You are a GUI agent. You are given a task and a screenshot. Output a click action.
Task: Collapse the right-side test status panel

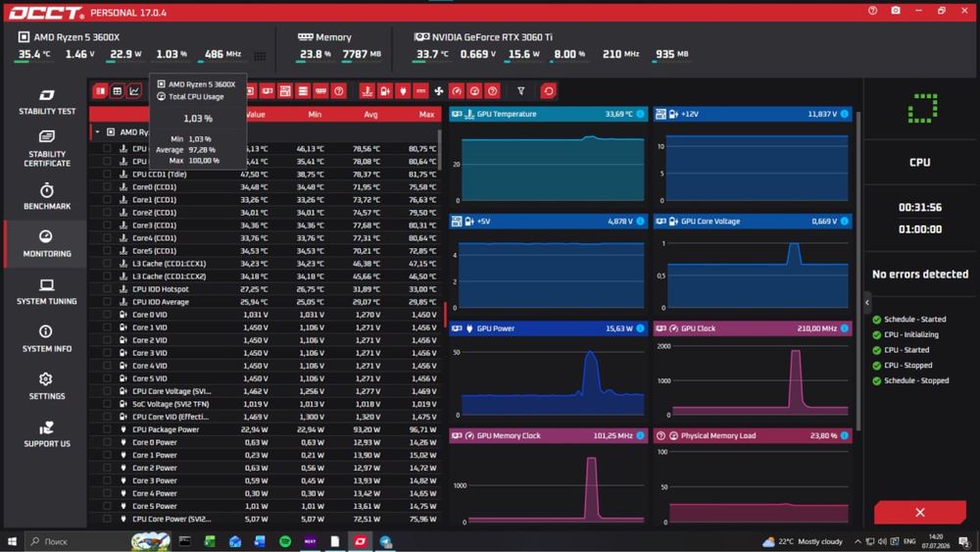867,303
